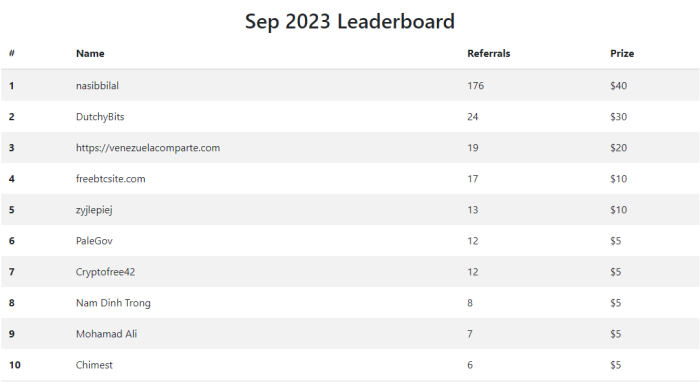Image resolution: width=700 pixels, height=382 pixels.
Task: Select the Name column header
Action: pos(90,54)
